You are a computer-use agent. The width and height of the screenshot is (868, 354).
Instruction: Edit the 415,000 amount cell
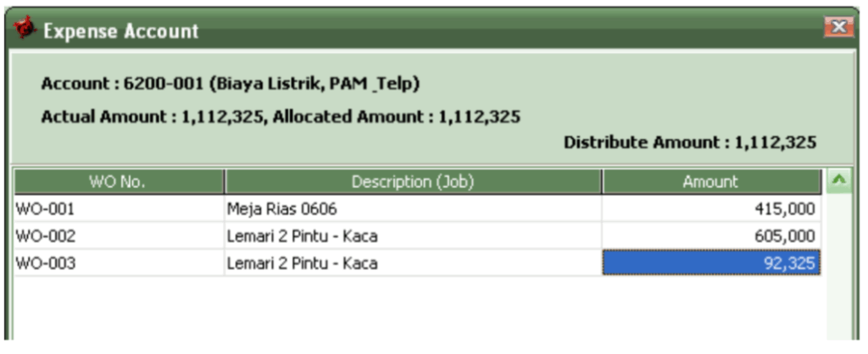coord(711,209)
